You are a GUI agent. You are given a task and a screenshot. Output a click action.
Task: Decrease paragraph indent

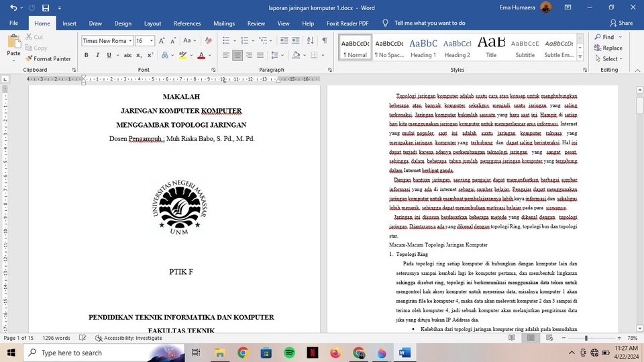point(284,40)
